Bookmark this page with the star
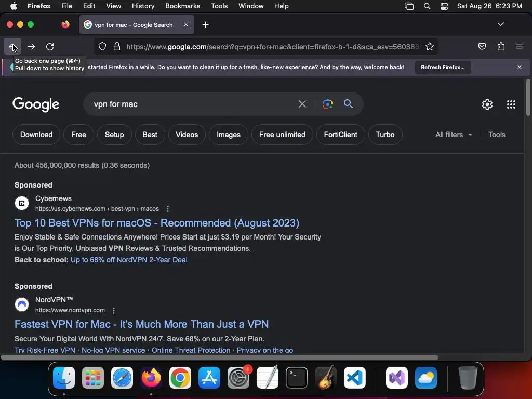 coord(430,46)
